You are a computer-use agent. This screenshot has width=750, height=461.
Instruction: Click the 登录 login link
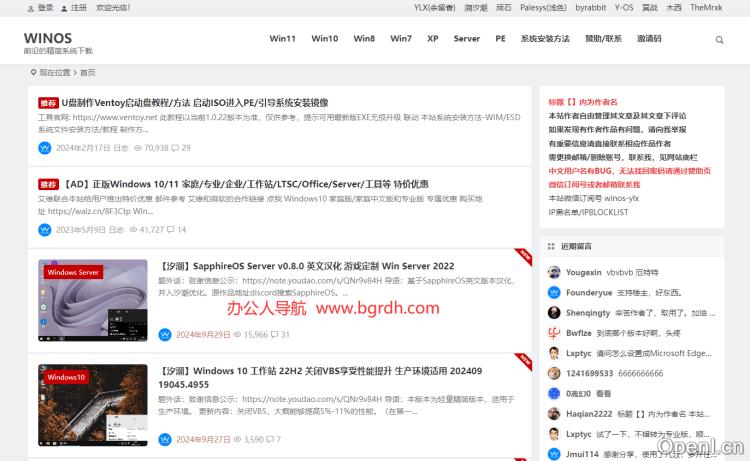(x=45, y=7)
